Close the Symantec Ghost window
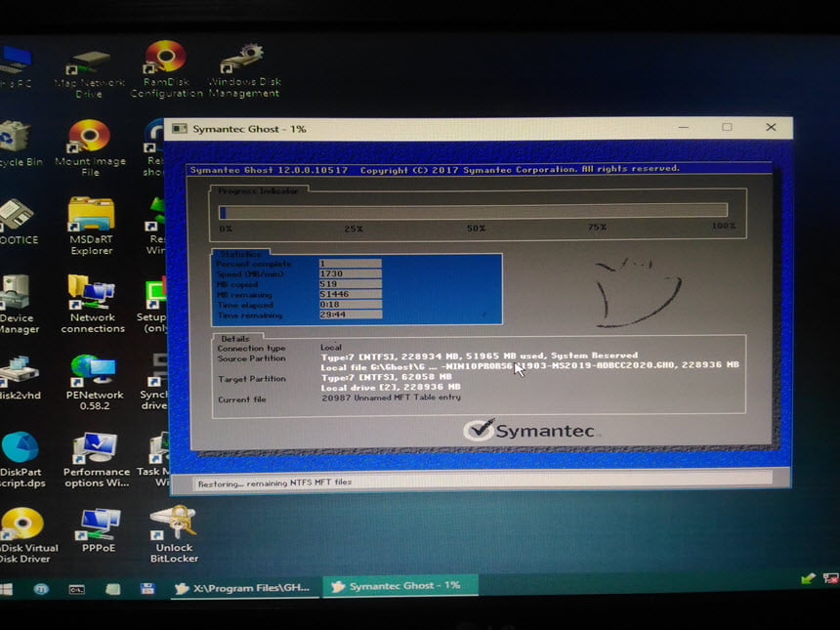Image resolution: width=840 pixels, height=630 pixels. coord(771,127)
